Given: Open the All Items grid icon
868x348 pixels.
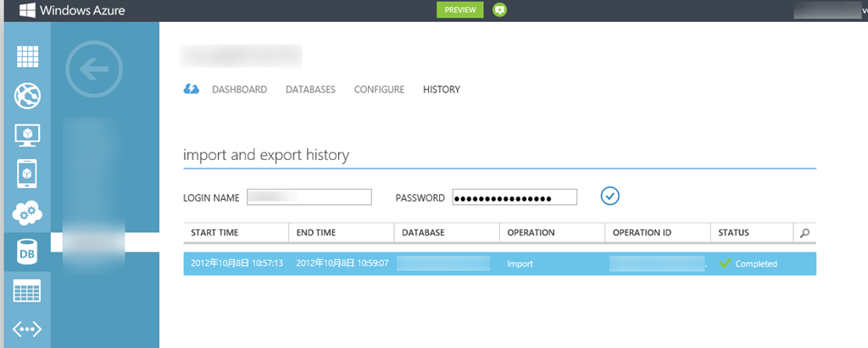Looking at the screenshot, I should pyautogui.click(x=27, y=55).
